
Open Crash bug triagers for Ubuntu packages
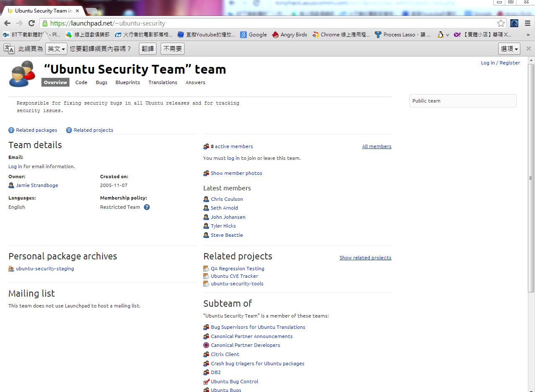258,364
